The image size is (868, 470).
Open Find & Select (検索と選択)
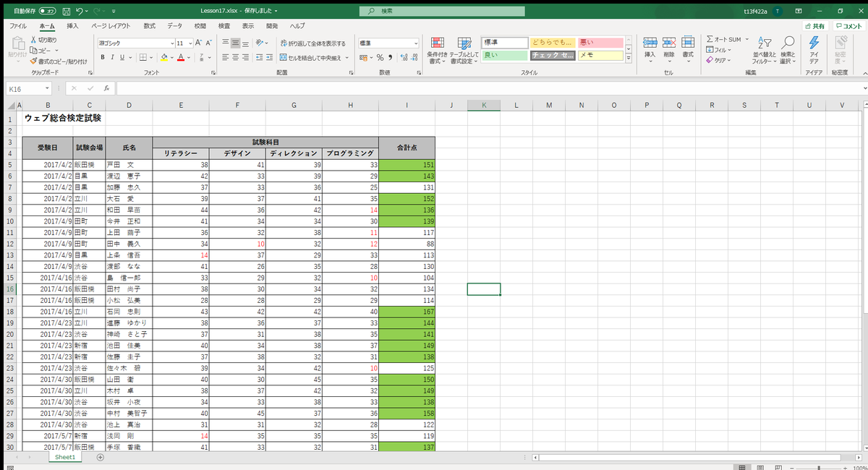pos(788,51)
